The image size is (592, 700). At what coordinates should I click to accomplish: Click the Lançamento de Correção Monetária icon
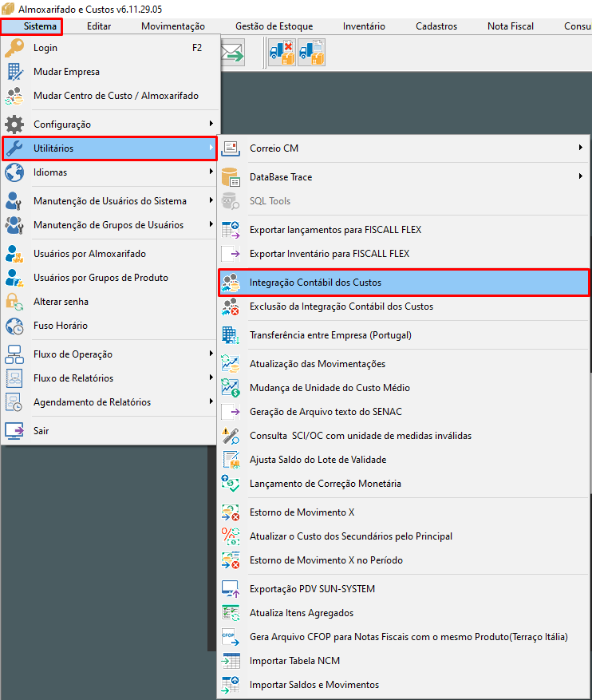[x=231, y=484]
